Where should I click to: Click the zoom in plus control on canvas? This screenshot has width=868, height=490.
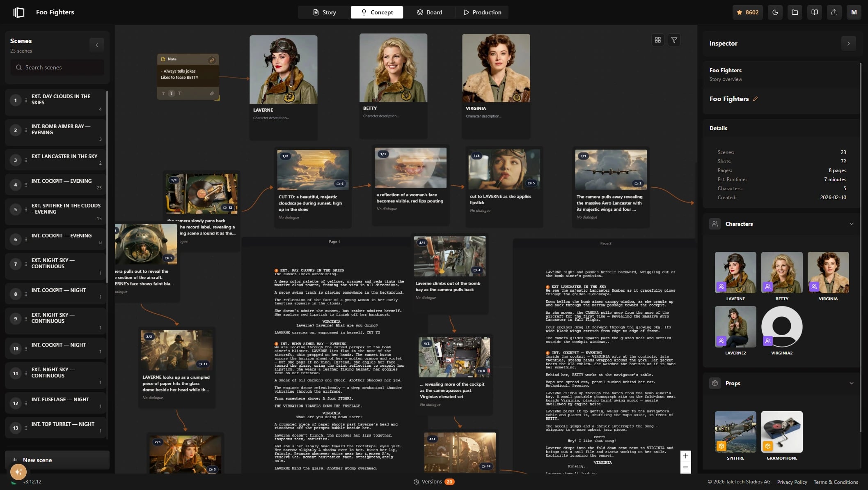685,455
